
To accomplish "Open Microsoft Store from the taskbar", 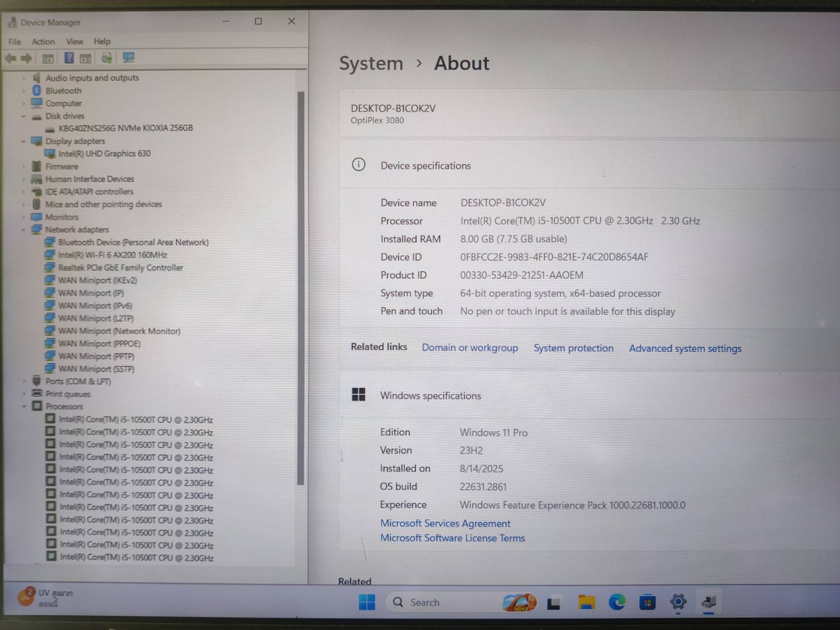I will click(647, 602).
